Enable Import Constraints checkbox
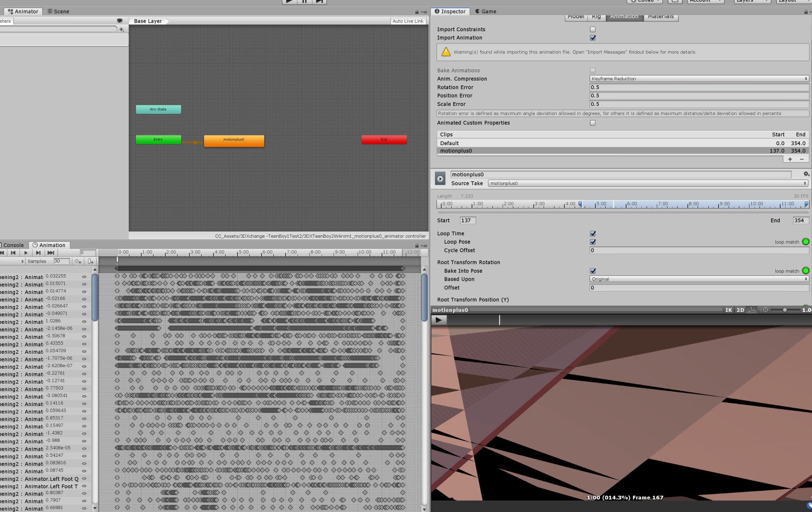812x512 pixels. coord(593,29)
